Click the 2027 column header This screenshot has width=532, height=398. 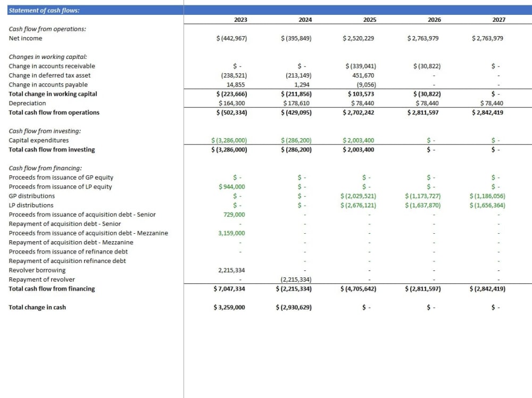coord(498,20)
